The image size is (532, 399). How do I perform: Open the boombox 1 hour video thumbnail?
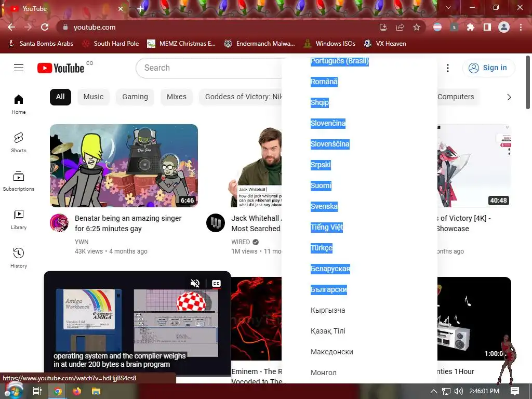[474, 318]
